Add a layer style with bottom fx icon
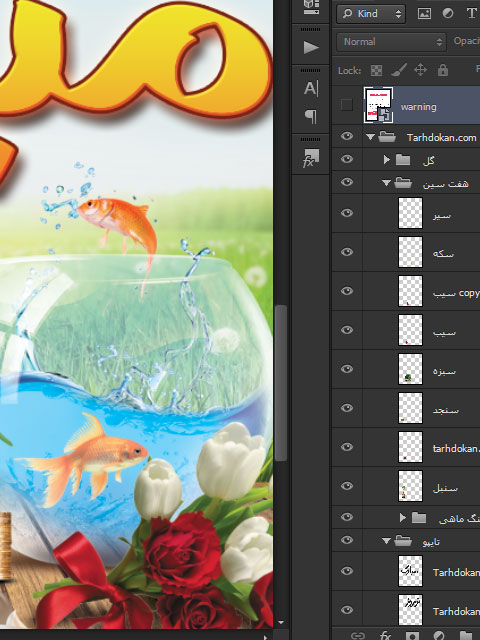 tap(385, 636)
